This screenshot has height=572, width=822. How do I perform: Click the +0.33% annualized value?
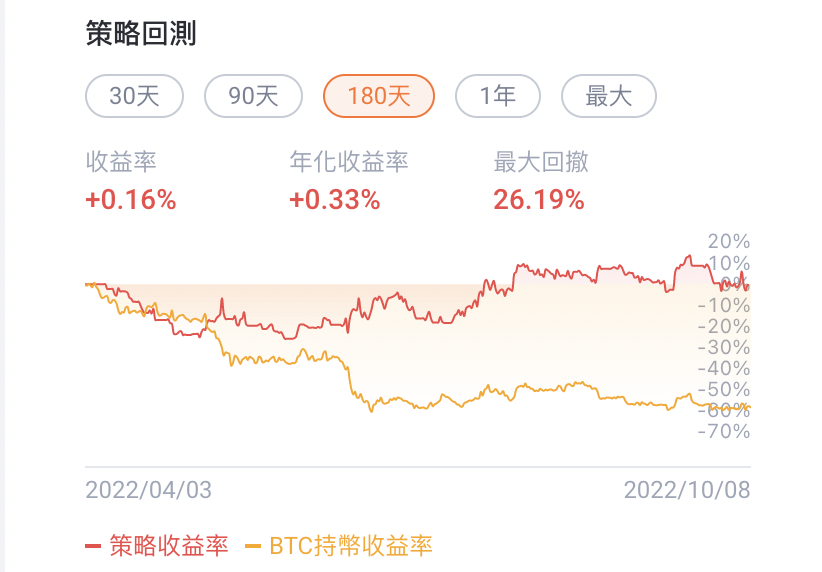click(x=335, y=199)
